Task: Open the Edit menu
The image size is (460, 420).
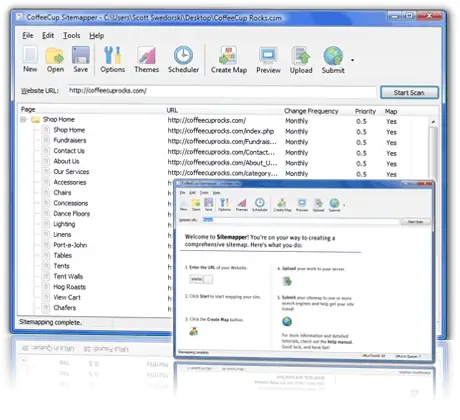Action: 48,35
